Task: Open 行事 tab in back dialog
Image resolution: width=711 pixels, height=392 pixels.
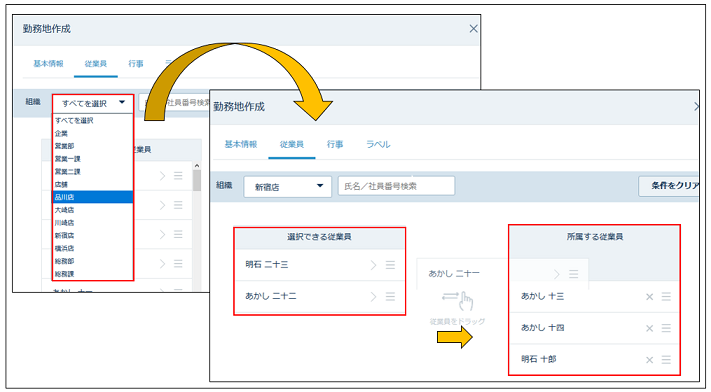Action: [136, 64]
